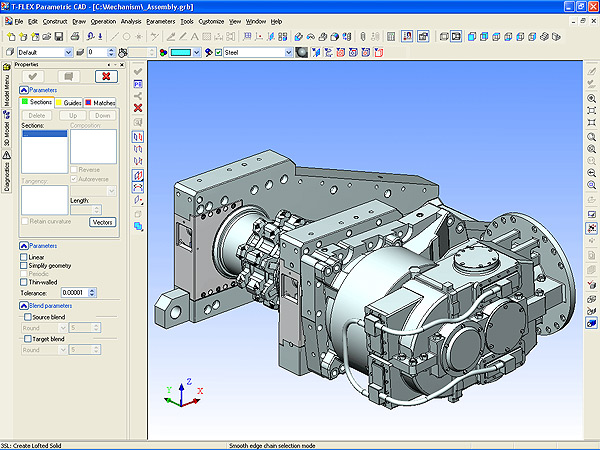Click the Save icon in the main toolbar
The height and width of the screenshot is (450, 600).
[59, 37]
